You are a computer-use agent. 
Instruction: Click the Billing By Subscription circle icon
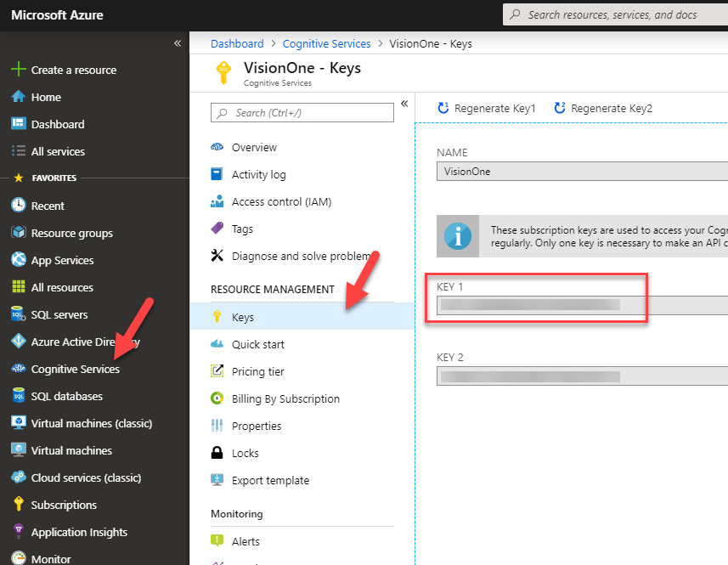tap(217, 398)
